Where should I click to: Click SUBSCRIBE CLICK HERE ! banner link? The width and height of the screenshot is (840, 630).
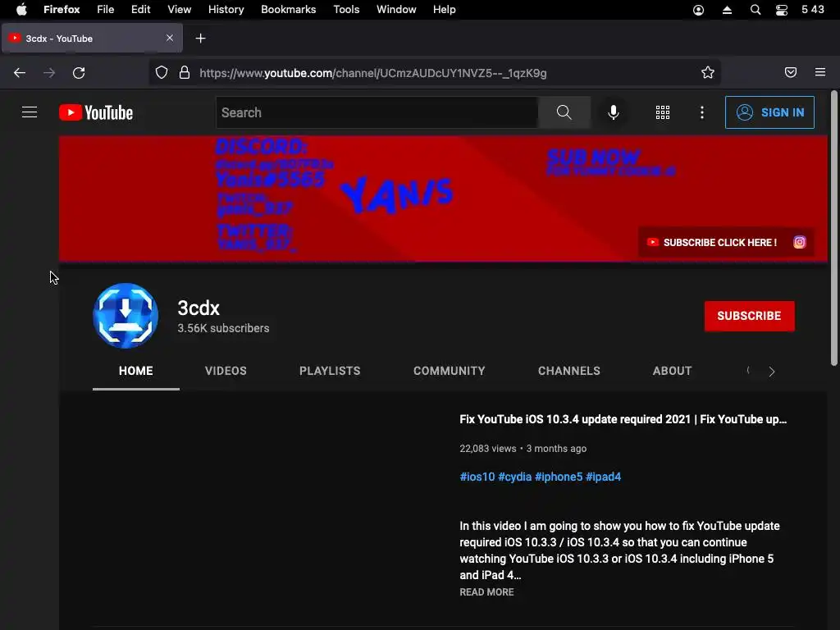[x=712, y=243]
